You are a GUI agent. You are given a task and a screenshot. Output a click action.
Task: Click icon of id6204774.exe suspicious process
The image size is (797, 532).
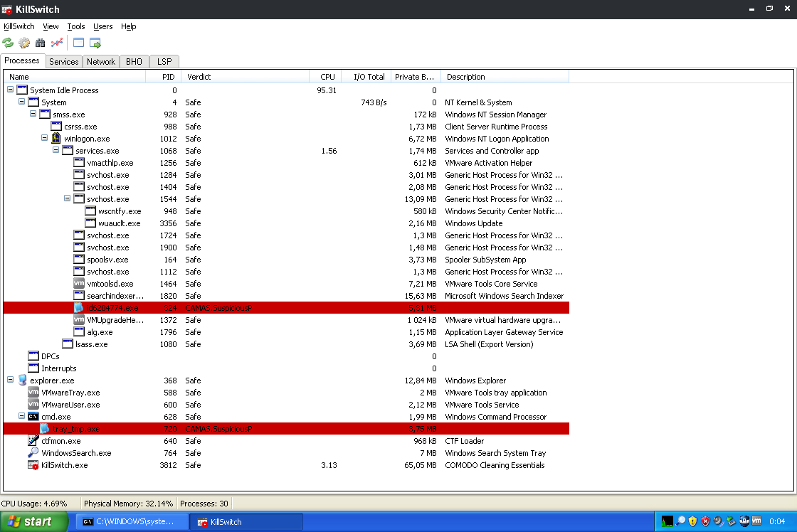pos(79,307)
